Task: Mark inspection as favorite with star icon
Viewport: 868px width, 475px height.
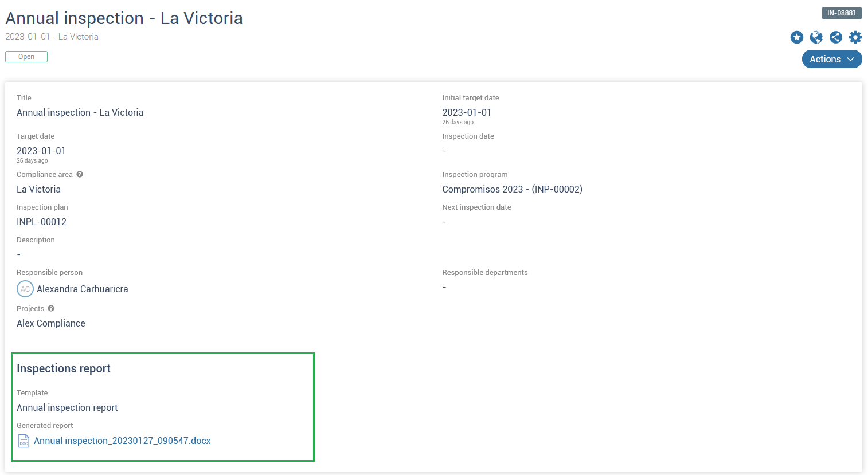Action: (x=797, y=37)
